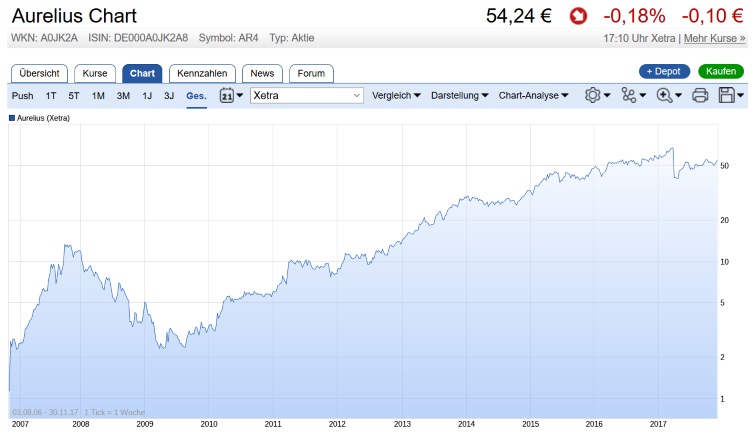Expand the Chart-Analyse dropdown
Viewport: 753px width, 432px height.
[x=533, y=96]
